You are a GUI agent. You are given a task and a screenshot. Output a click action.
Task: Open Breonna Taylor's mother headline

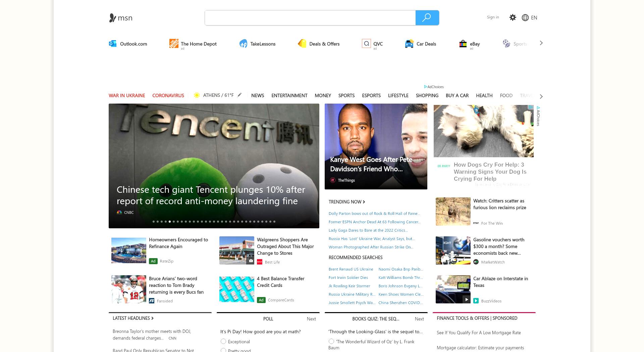(152, 335)
